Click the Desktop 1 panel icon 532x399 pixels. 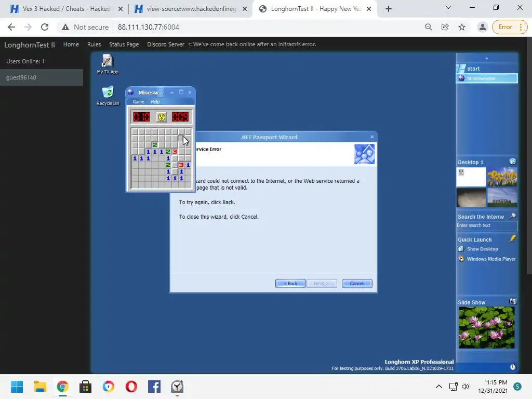click(513, 162)
